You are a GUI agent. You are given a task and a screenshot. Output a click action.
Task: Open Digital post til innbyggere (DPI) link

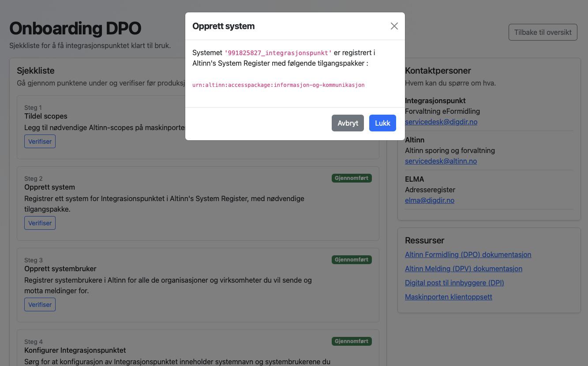coord(454,283)
